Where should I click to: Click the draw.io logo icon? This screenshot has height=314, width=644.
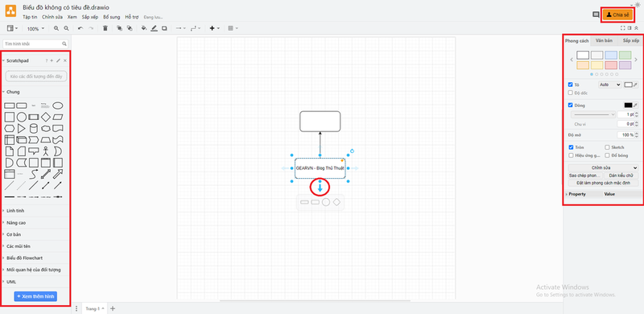[x=10, y=11]
